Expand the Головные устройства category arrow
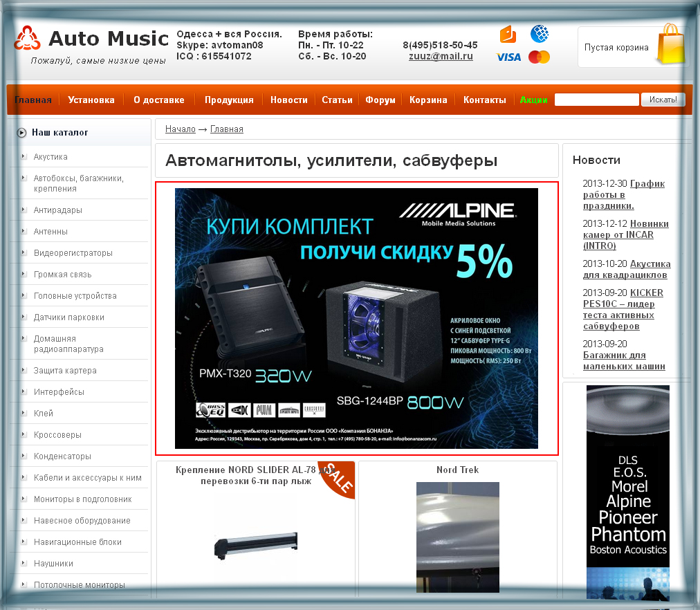This screenshot has height=610, width=700. [x=24, y=295]
